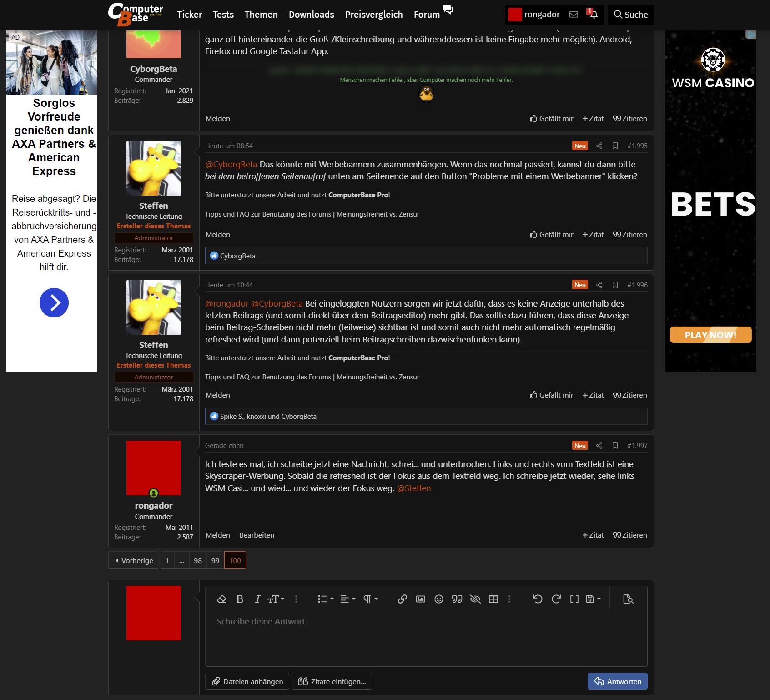This screenshot has height=700, width=770.
Task: Share post #1.997
Action: pos(599,446)
